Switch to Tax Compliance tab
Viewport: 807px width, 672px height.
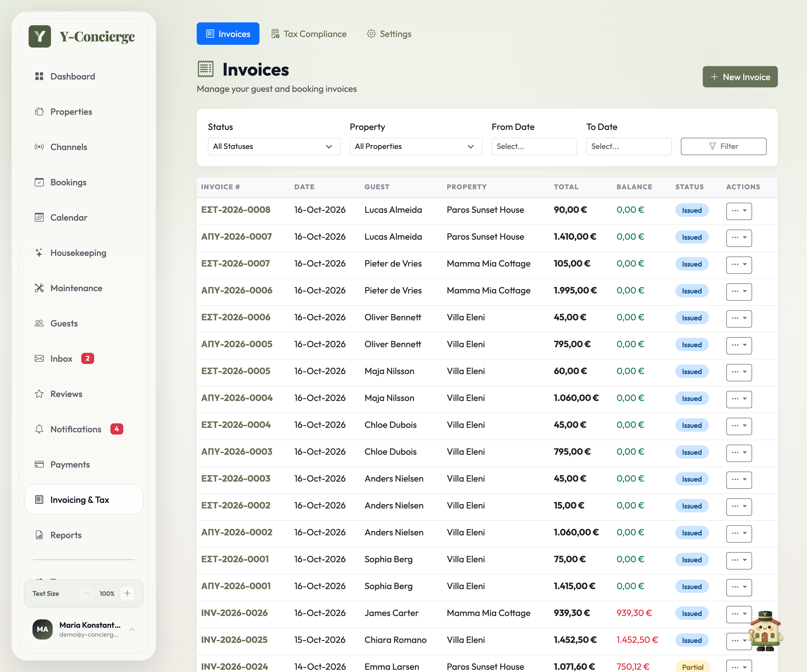(x=309, y=34)
